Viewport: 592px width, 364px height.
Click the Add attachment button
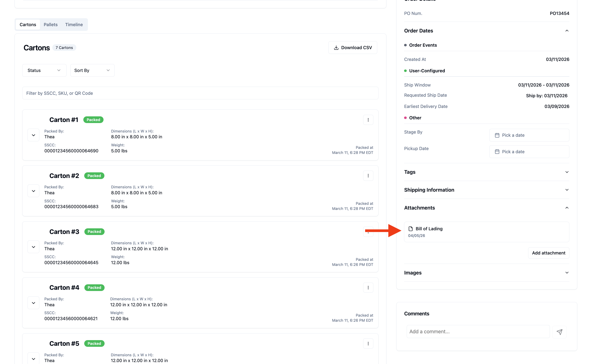tap(548, 253)
